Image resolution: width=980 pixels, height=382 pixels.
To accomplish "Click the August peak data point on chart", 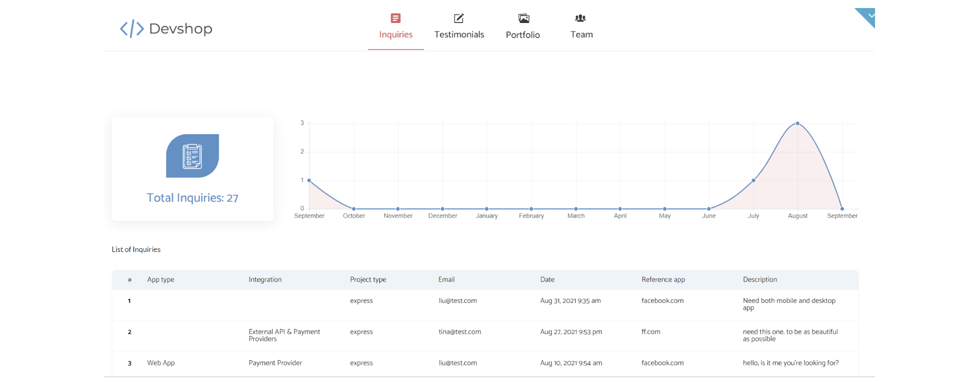I will tap(797, 124).
